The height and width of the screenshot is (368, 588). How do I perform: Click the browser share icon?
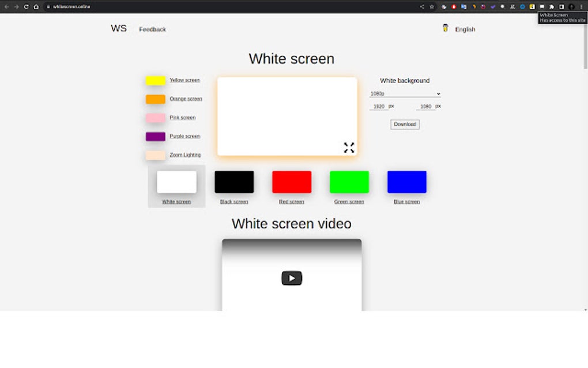click(x=421, y=6)
